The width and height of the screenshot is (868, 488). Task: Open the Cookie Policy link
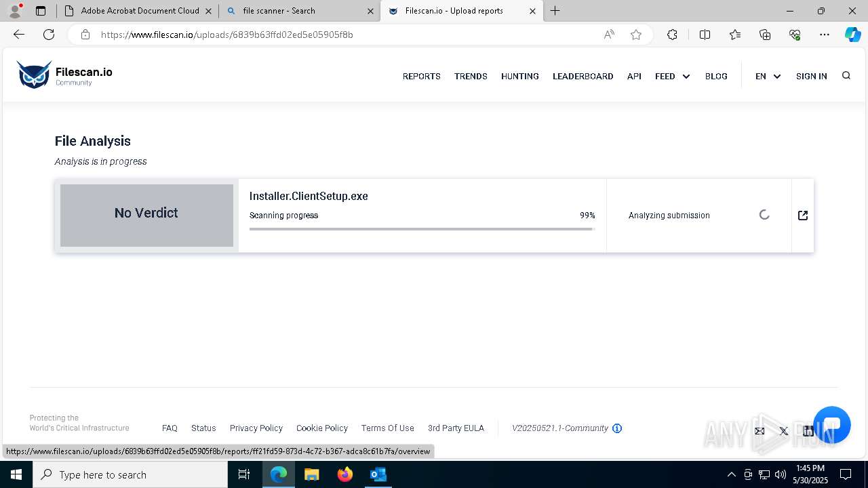[x=322, y=428]
